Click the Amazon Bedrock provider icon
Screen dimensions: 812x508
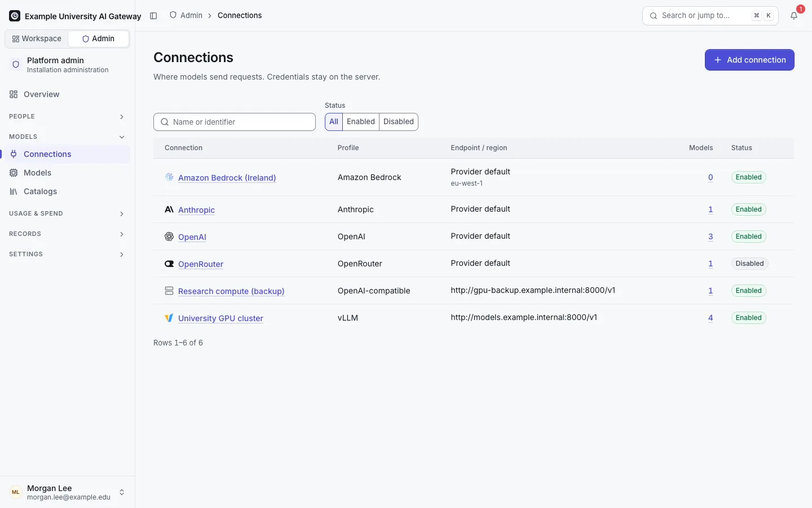[169, 177]
